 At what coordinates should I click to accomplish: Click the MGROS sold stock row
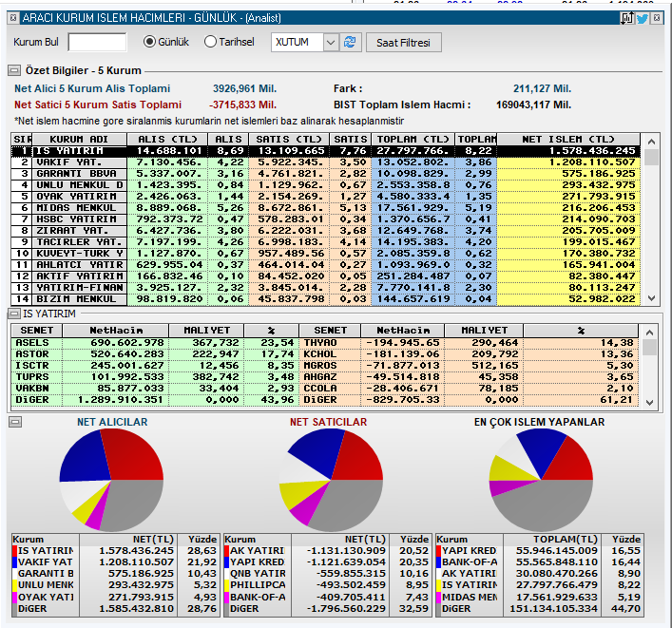pos(469,366)
